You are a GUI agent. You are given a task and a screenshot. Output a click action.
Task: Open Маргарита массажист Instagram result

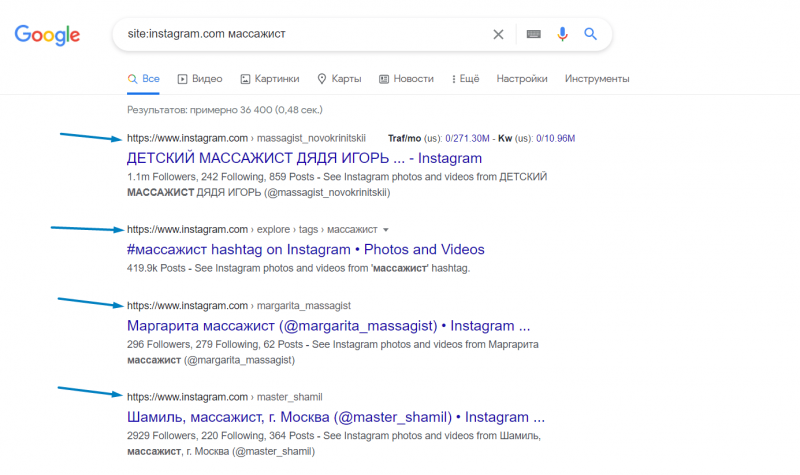329,326
